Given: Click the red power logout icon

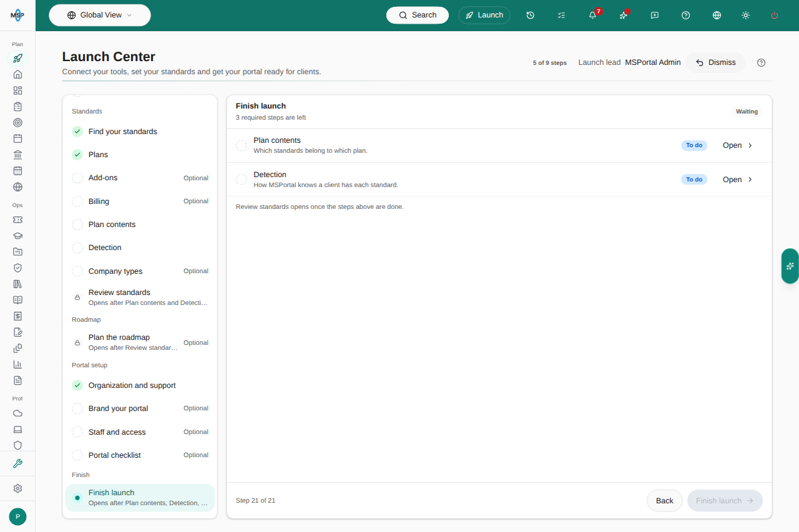Looking at the screenshot, I should tap(775, 15).
